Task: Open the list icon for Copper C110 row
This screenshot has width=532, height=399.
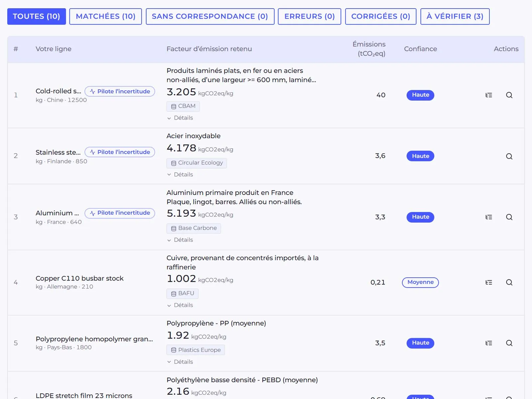Action: pyautogui.click(x=489, y=282)
